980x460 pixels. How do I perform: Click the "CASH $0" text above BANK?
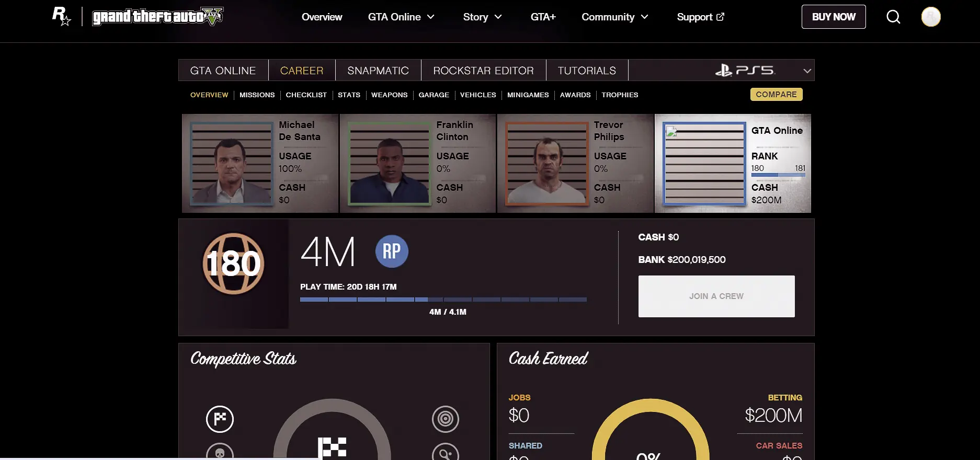click(x=658, y=237)
